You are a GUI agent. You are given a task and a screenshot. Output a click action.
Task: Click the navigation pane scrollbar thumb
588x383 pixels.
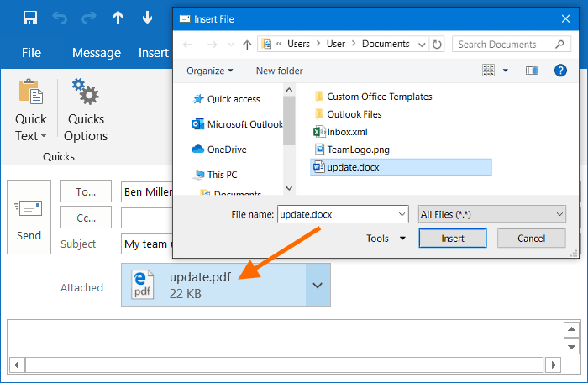pos(289,121)
